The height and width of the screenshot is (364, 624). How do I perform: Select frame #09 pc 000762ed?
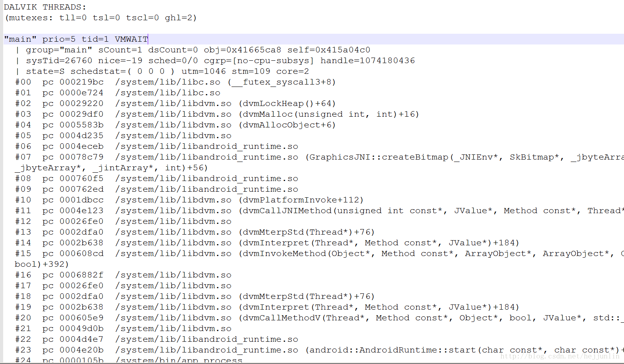point(156,189)
